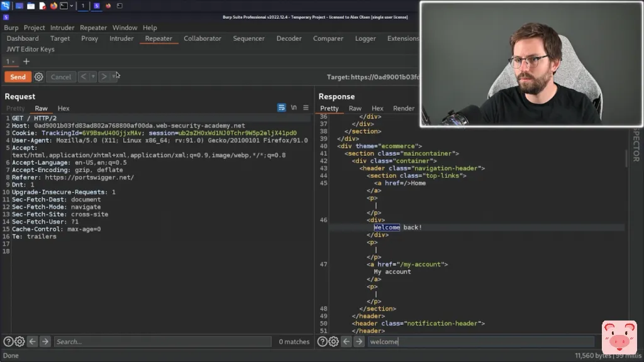Switch Response view to Render

pos(403,109)
